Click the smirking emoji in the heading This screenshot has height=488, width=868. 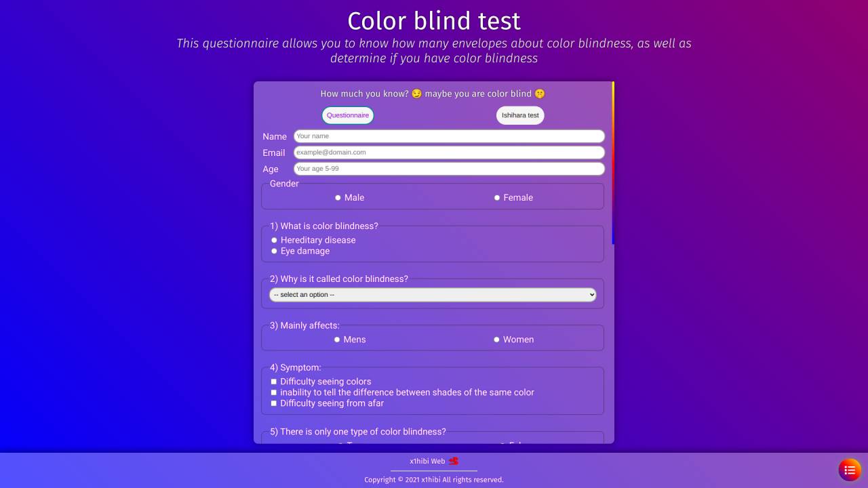pyautogui.click(x=417, y=94)
